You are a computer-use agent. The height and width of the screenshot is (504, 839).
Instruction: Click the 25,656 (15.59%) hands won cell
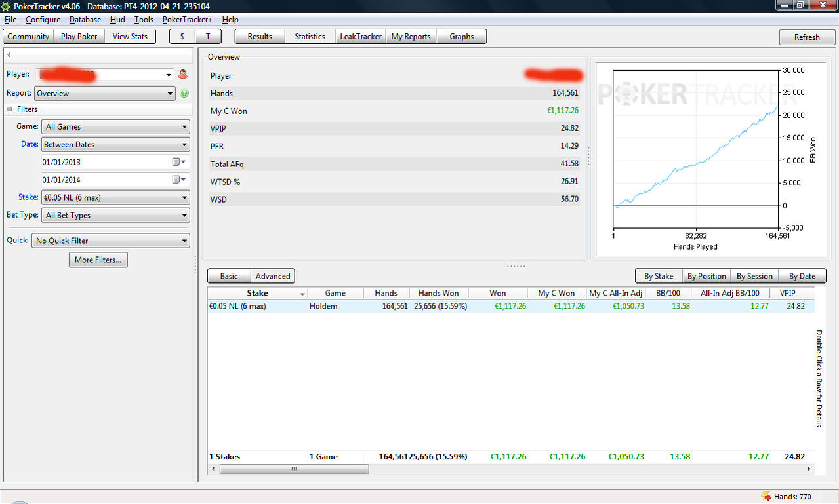(x=440, y=306)
